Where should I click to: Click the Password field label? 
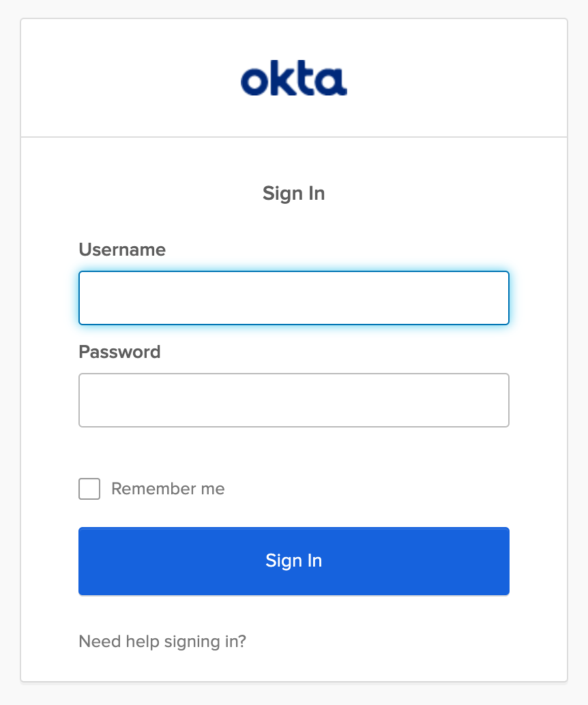[x=119, y=352]
